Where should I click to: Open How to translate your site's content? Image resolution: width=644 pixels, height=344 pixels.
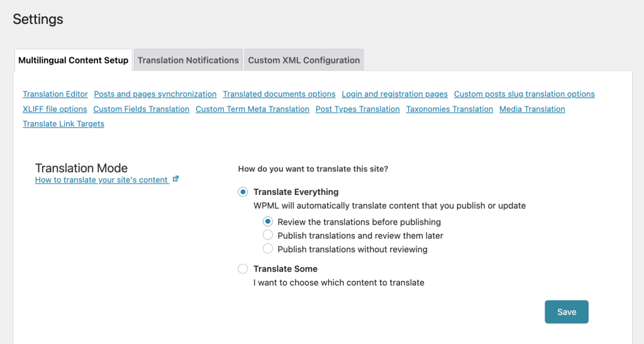coord(101,180)
